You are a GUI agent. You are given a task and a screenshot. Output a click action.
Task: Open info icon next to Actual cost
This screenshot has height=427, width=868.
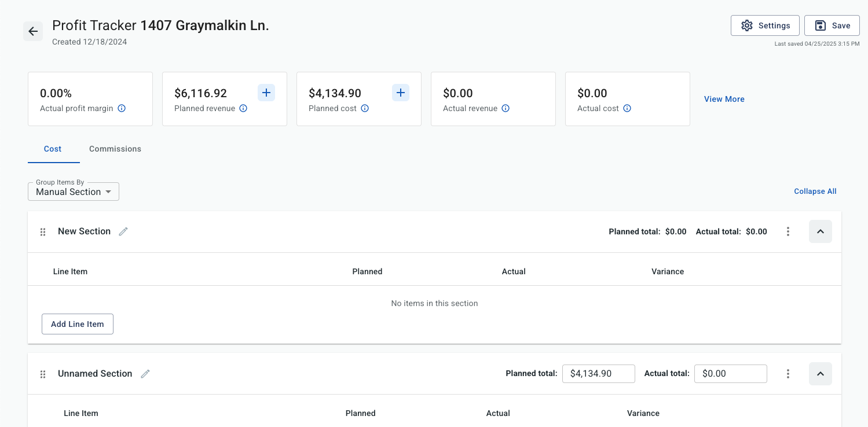point(627,108)
